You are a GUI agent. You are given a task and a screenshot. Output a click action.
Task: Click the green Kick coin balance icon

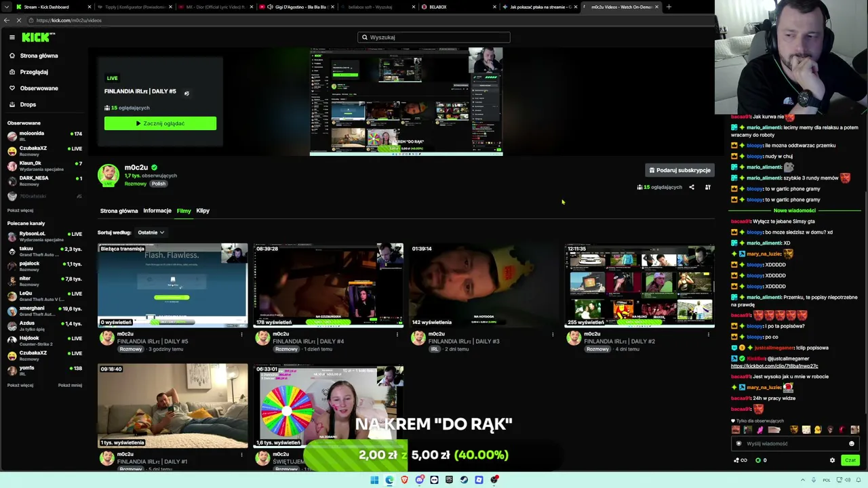coord(758,460)
